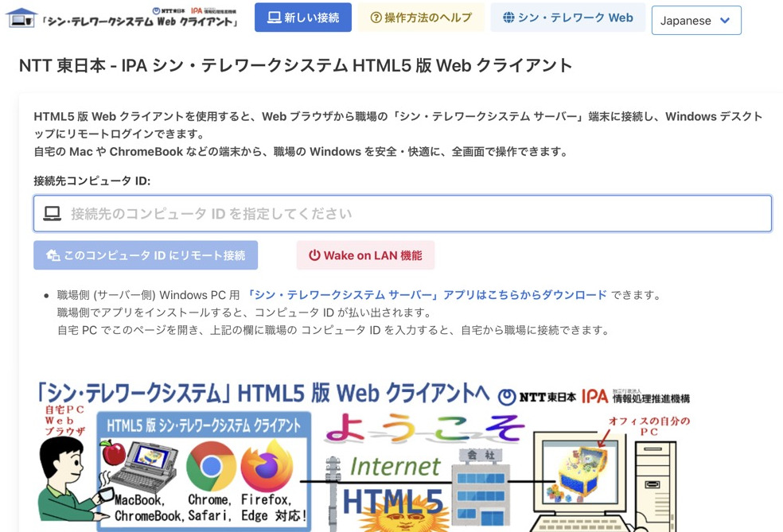
Task: Click the ようこそ colorful welcome text
Action: point(424,428)
